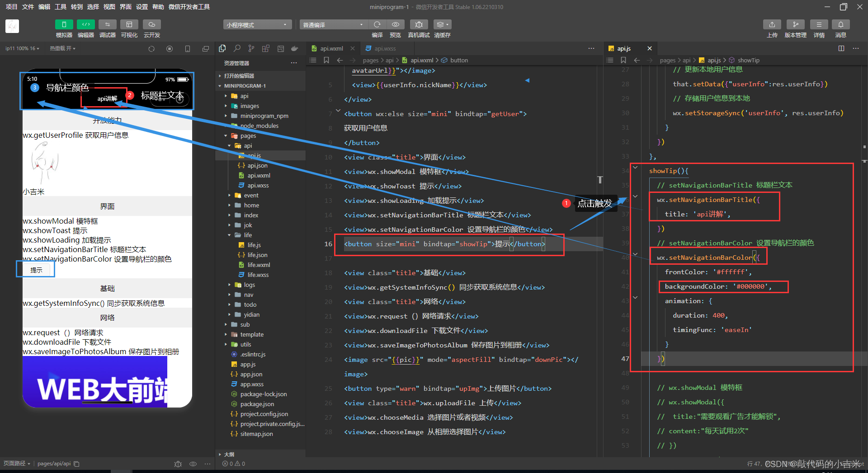Open the ip11 100% device dropdown
This screenshot has width=868, height=473.
click(x=23, y=48)
